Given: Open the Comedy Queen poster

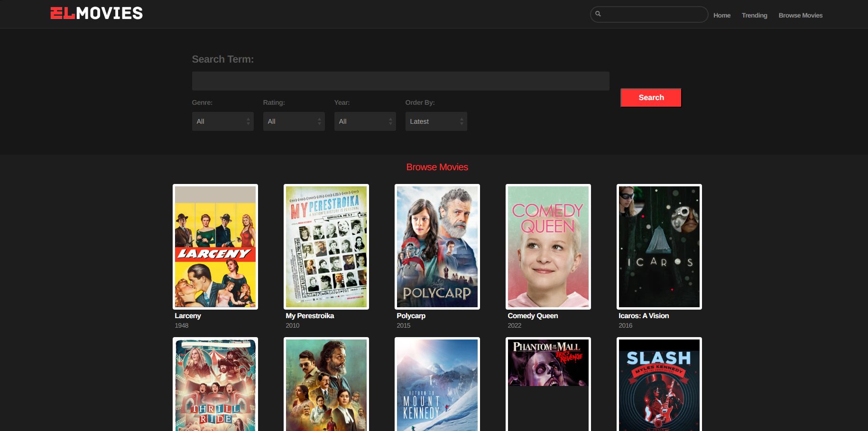Looking at the screenshot, I should [x=548, y=247].
